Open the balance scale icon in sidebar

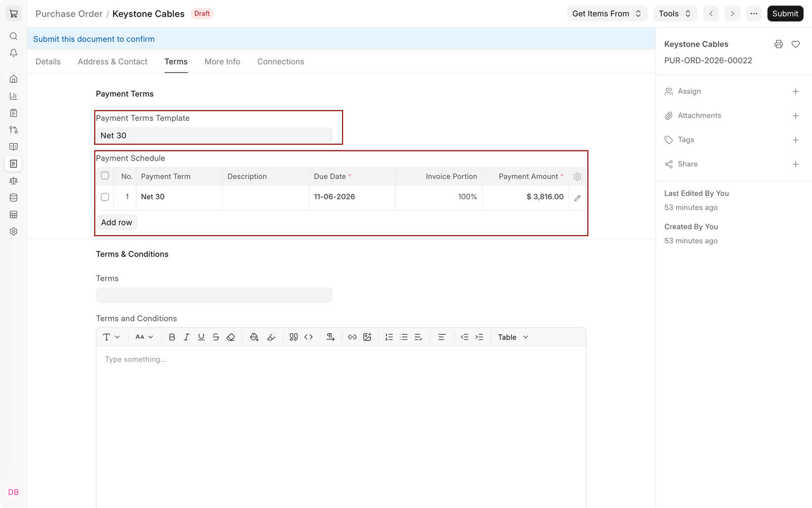tap(14, 180)
